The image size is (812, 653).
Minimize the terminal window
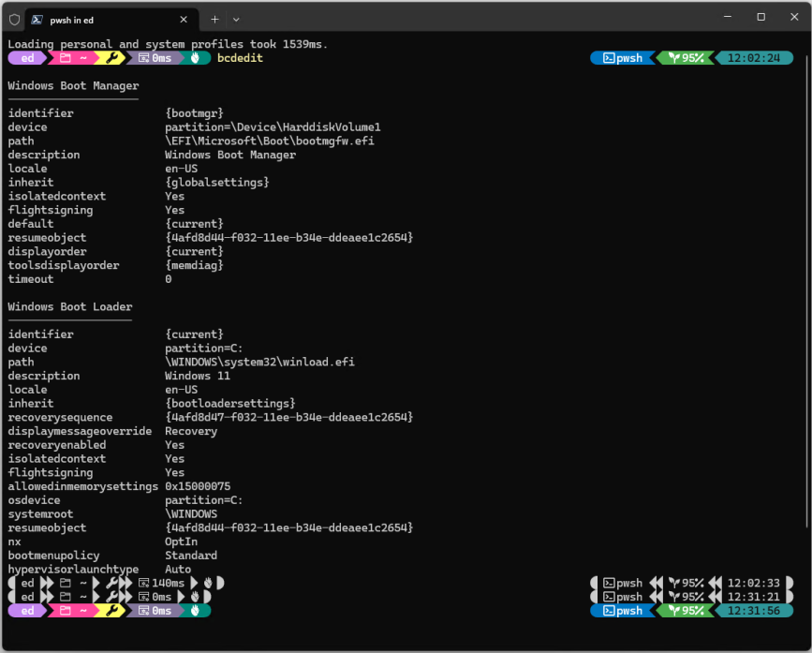pos(727,17)
